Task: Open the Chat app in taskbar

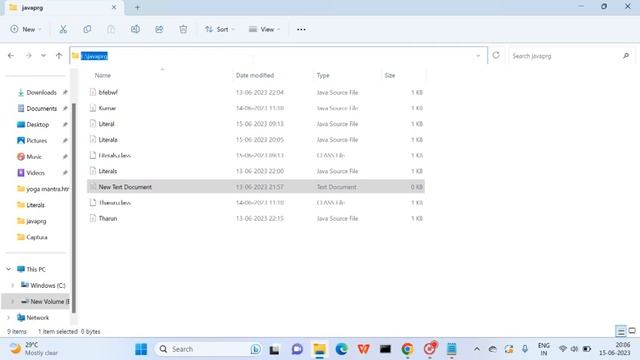Action: [x=297, y=349]
